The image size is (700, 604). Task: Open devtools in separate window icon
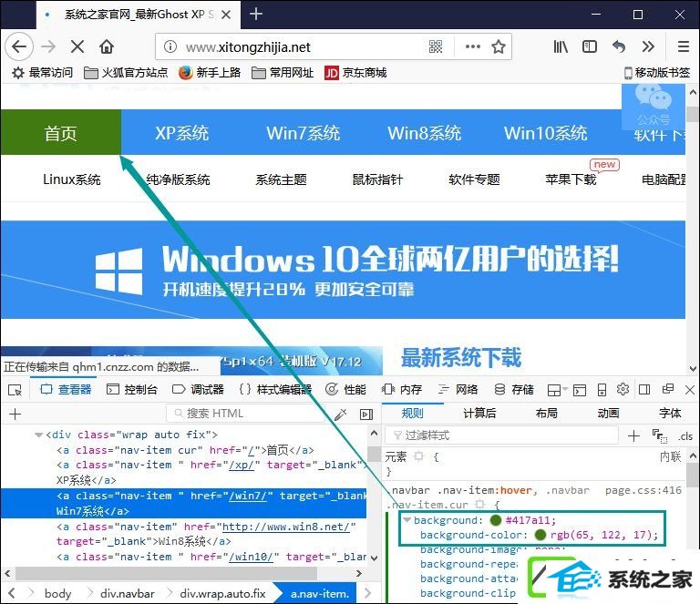(x=668, y=389)
